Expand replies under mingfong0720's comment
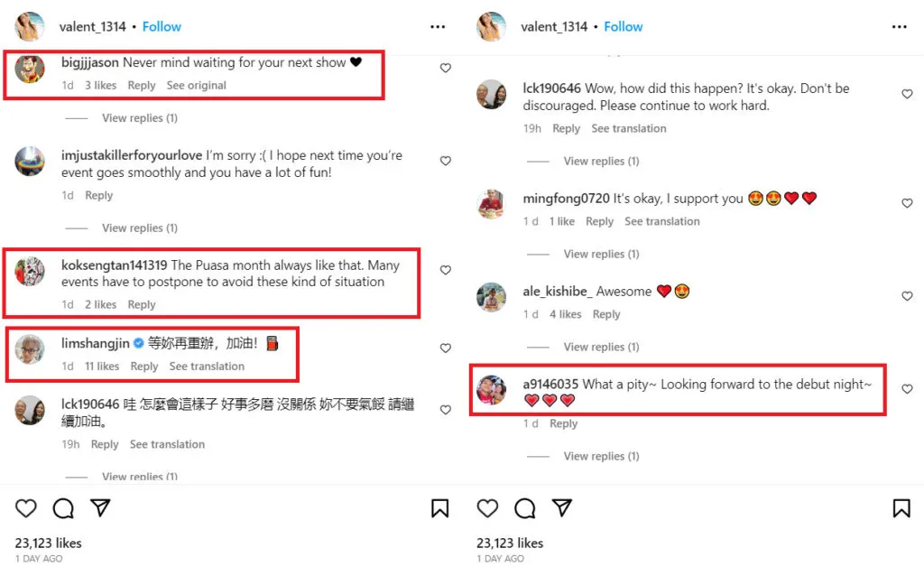Image resolution: width=924 pixels, height=576 pixels. pyautogui.click(x=601, y=254)
